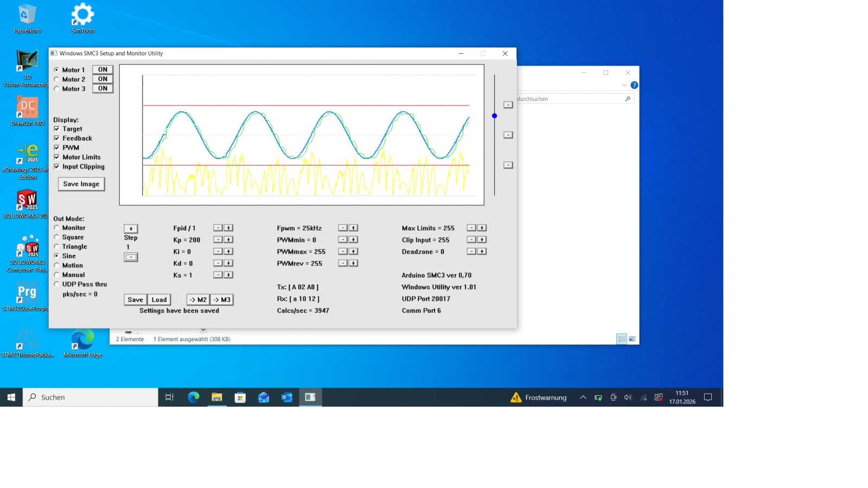Open Outlook from the taskbar

287,397
